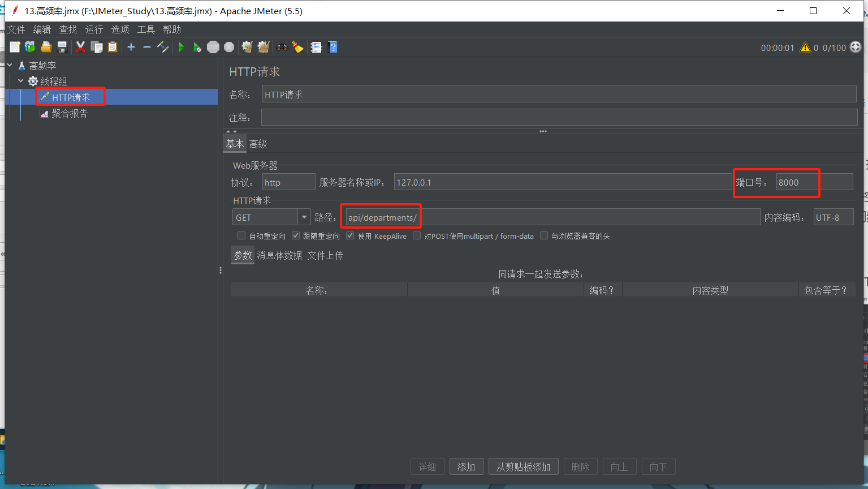Enable 对POST使用multipart / form-data checkbox

point(417,235)
